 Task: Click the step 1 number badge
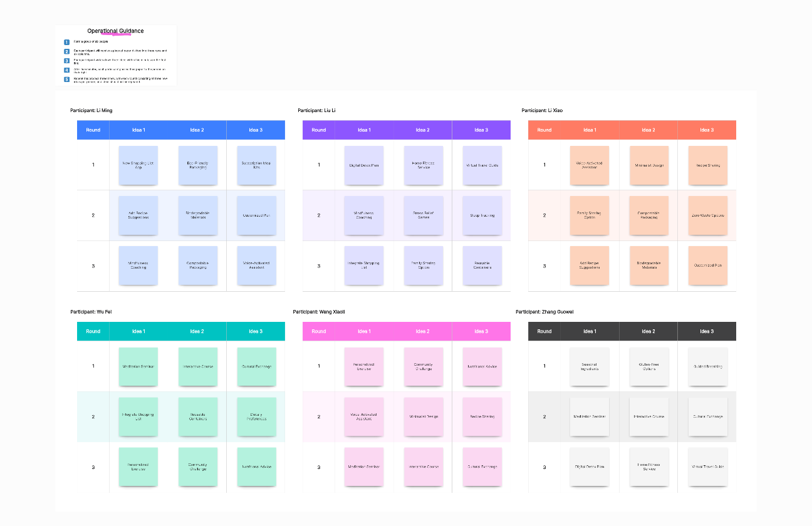click(x=66, y=42)
